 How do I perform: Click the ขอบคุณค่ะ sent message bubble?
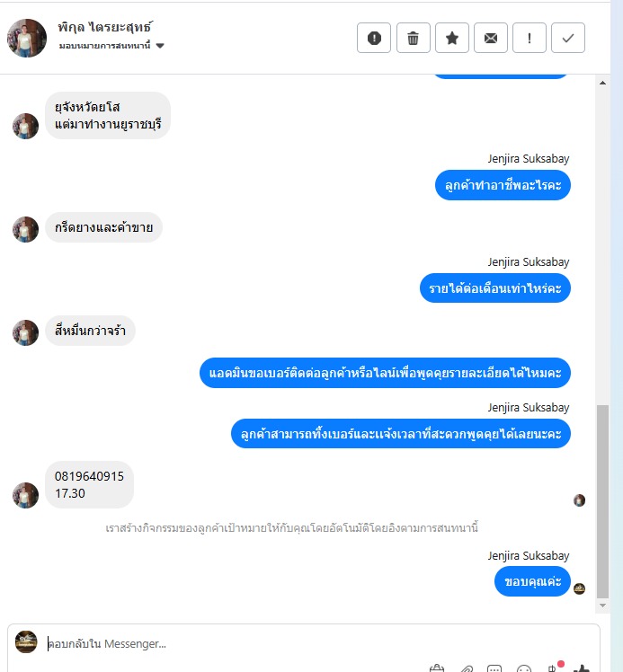(x=532, y=581)
